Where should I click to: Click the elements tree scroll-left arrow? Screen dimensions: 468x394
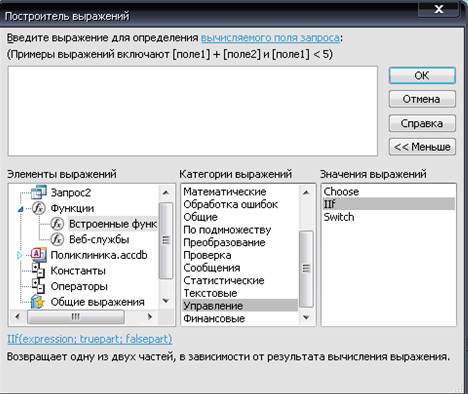(18, 317)
